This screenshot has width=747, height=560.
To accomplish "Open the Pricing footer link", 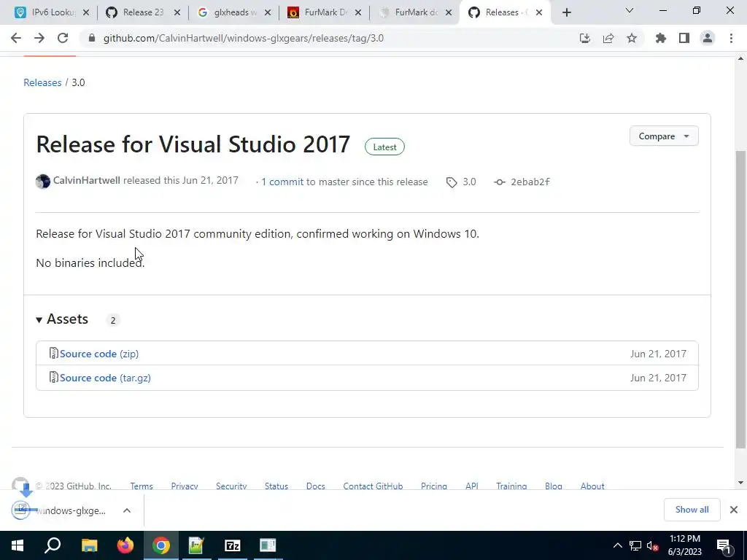I will 434,486.
